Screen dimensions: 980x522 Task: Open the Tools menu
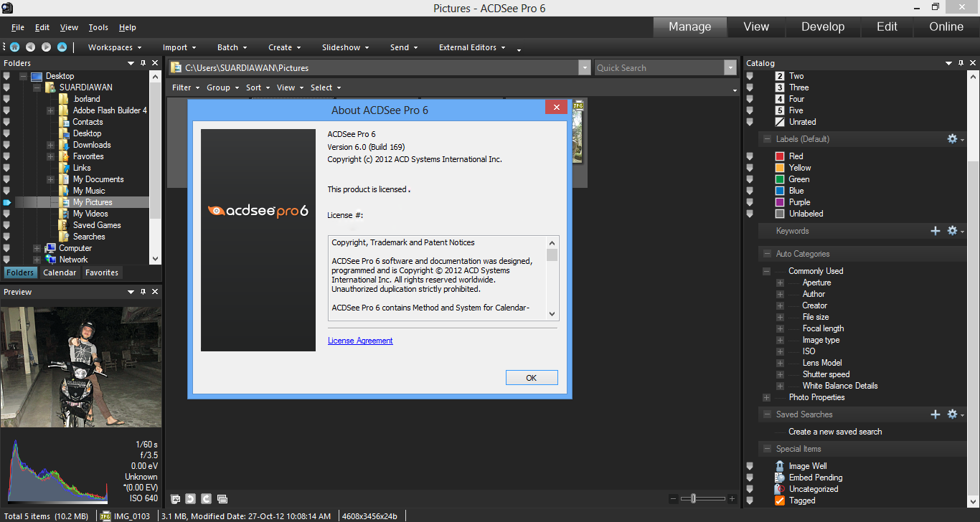[x=98, y=27]
